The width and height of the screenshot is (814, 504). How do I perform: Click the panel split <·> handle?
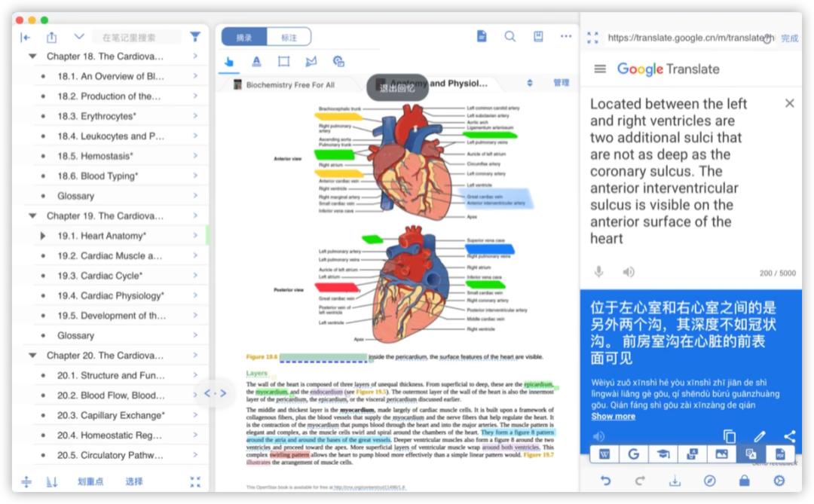215,393
